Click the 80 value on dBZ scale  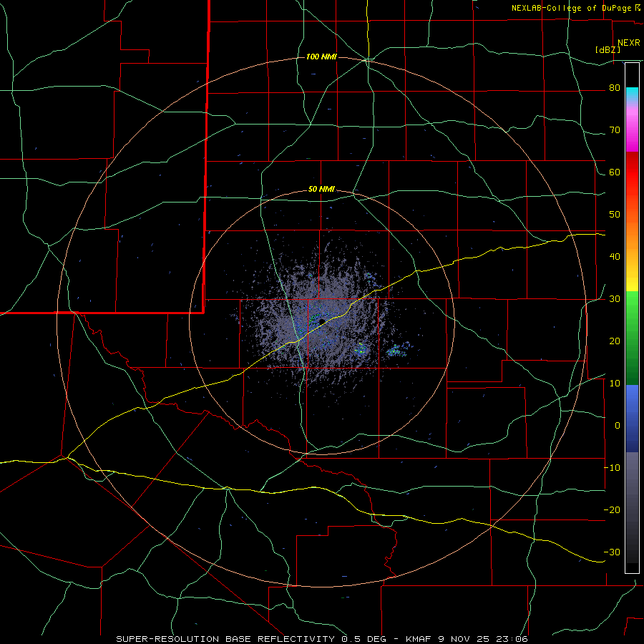[x=615, y=88]
